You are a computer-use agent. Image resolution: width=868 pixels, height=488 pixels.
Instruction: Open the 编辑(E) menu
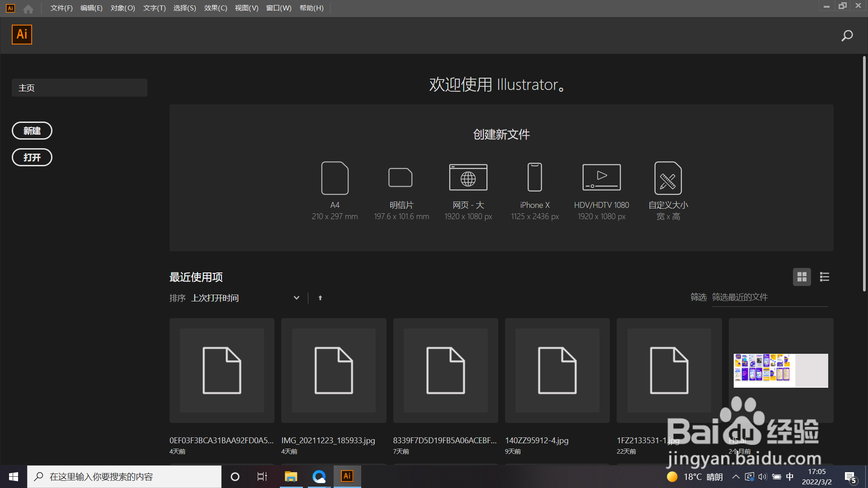click(x=91, y=8)
